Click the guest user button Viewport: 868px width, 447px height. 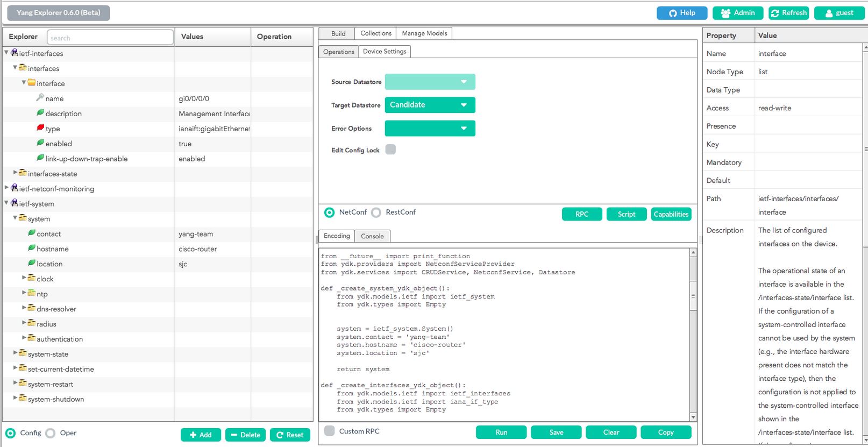coord(839,13)
